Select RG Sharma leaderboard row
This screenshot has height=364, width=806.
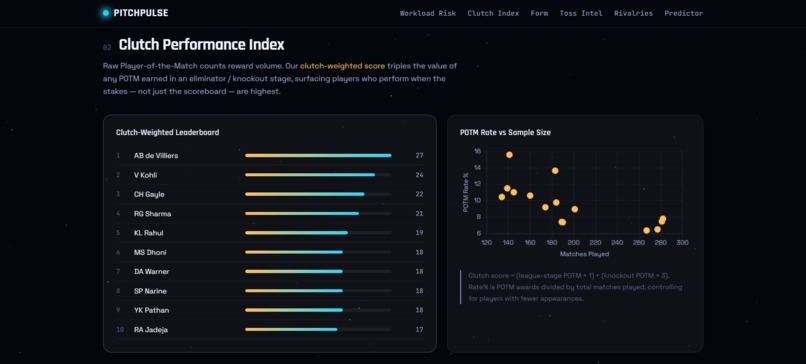pos(269,213)
